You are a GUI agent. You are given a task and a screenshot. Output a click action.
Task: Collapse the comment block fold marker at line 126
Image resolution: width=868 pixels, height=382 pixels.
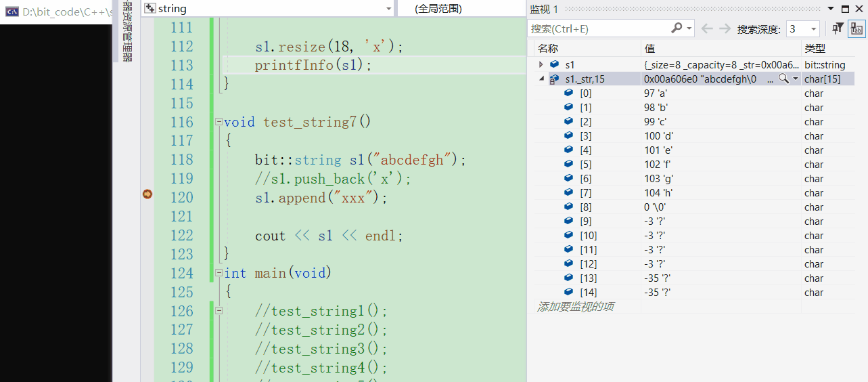pyautogui.click(x=219, y=311)
